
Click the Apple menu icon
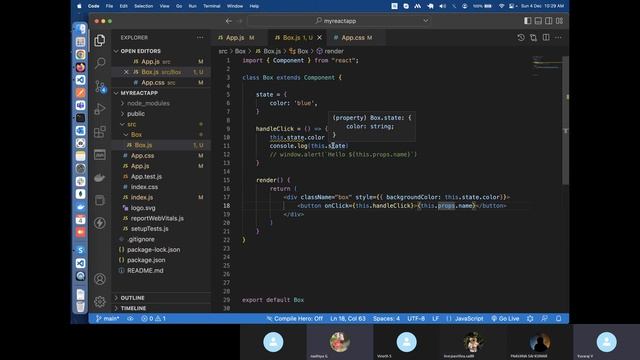[79, 6]
